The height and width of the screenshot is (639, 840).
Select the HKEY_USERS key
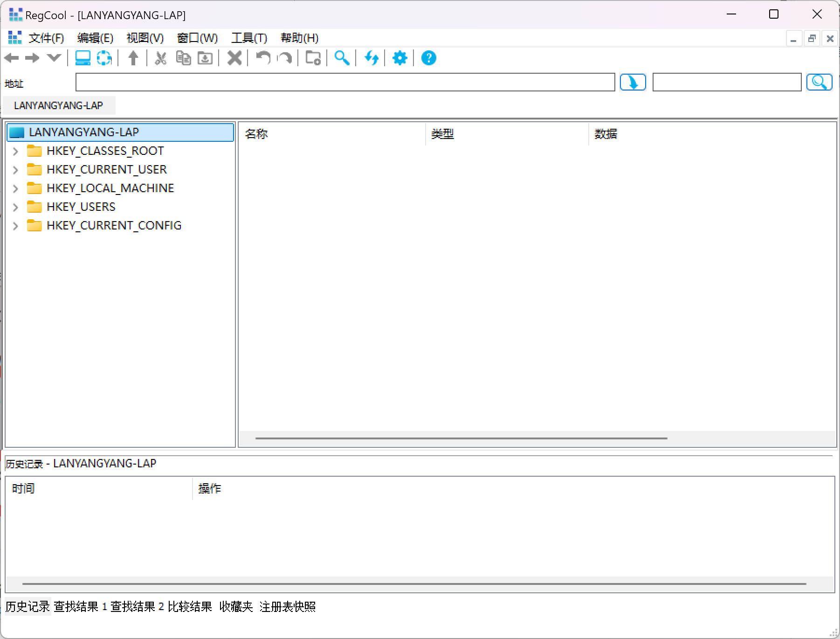click(x=81, y=207)
